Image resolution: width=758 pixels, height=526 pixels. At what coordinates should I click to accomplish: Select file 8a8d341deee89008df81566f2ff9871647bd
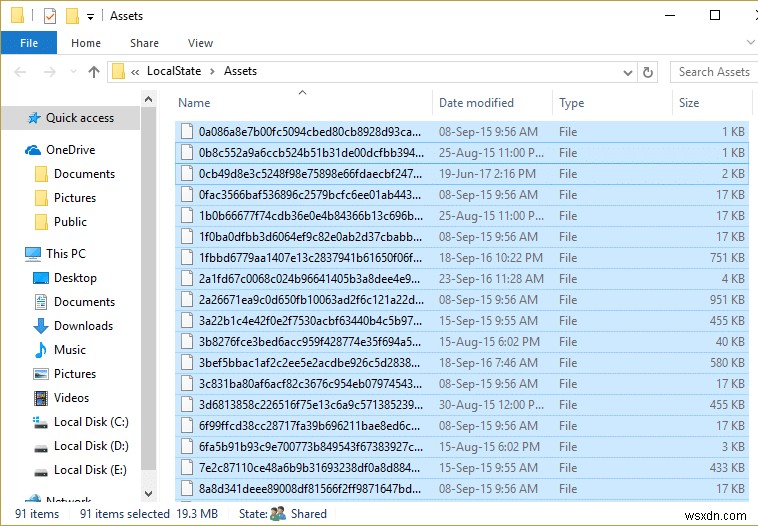tap(462, 489)
